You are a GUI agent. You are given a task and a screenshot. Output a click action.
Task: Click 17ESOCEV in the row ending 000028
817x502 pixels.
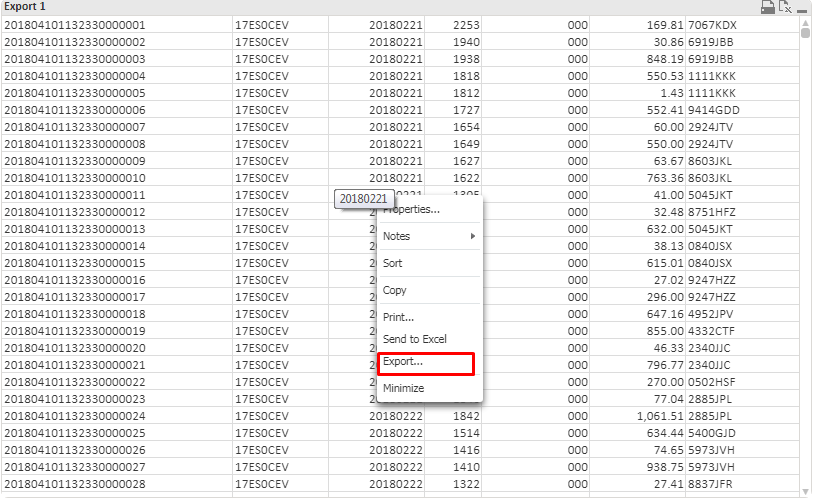tap(262, 484)
